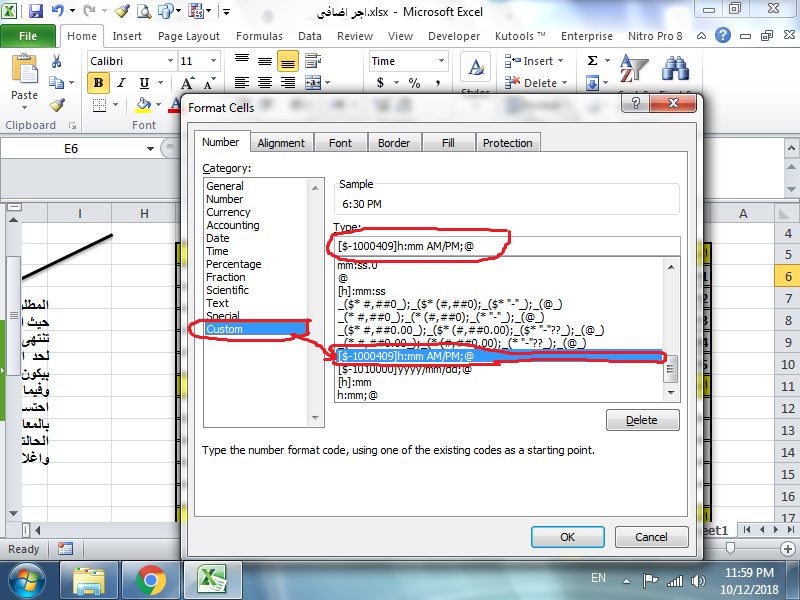The height and width of the screenshot is (600, 800).
Task: Apply Comma Style format
Action: (x=438, y=83)
